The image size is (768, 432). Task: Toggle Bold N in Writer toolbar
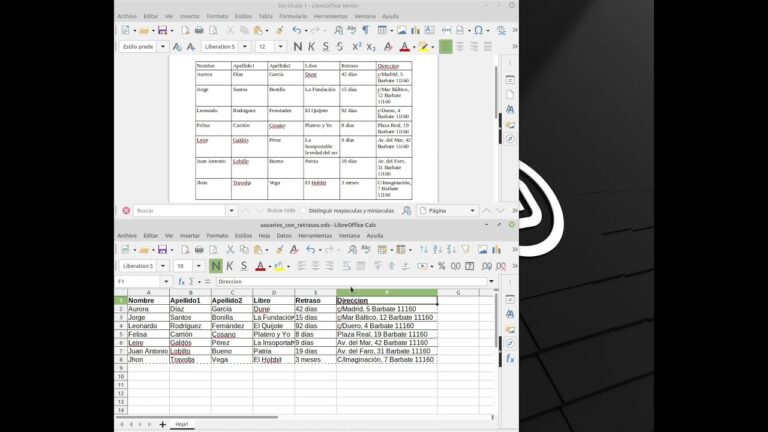297,47
